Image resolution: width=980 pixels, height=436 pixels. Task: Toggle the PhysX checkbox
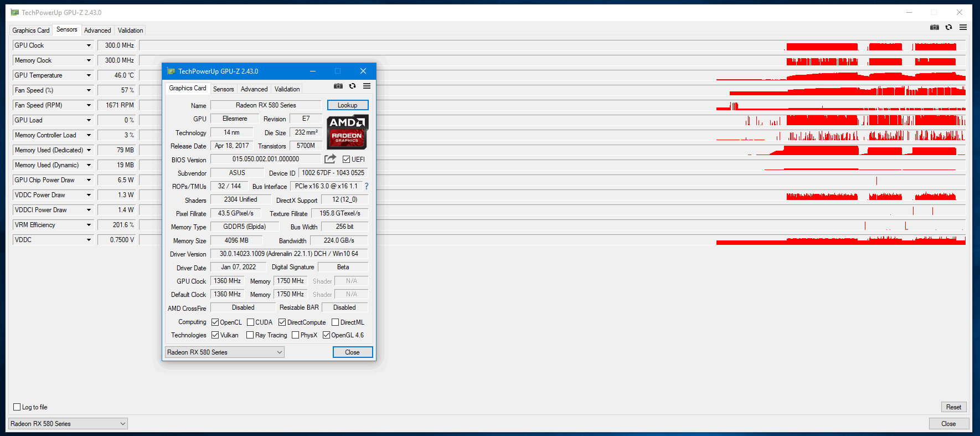pos(295,335)
